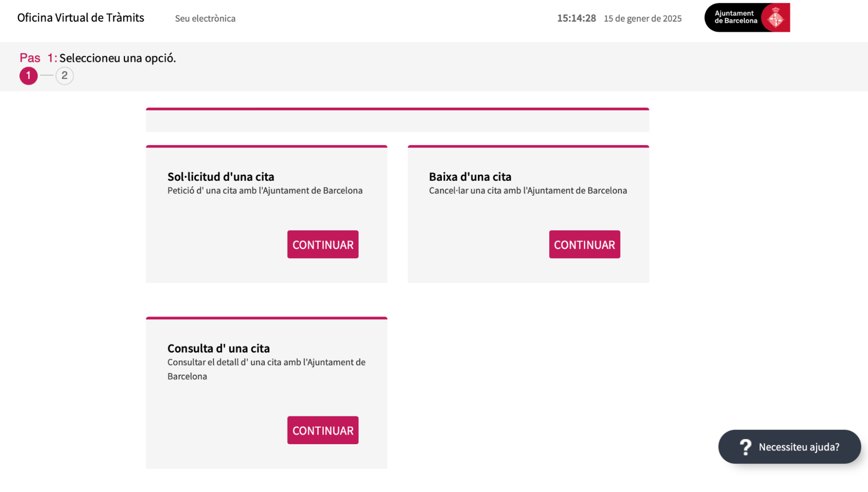Click the Ajuntament de Barcelona logo text
This screenshot has width=868, height=492.
[x=736, y=17]
